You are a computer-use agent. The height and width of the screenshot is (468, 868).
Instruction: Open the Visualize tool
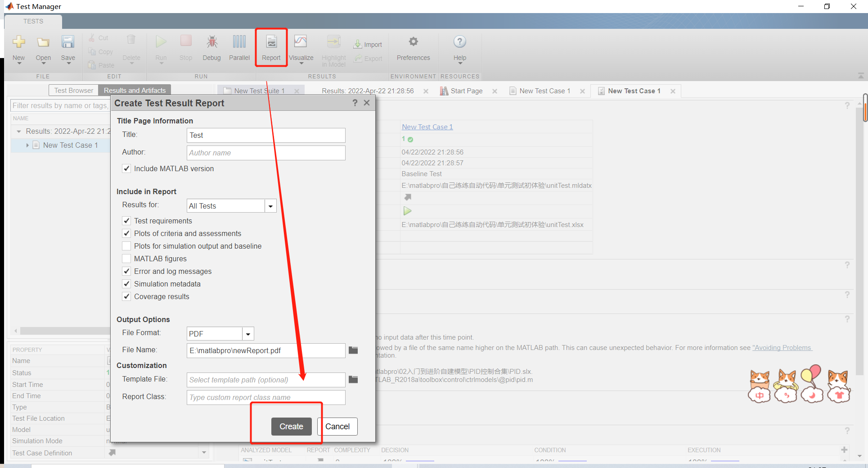click(x=301, y=47)
